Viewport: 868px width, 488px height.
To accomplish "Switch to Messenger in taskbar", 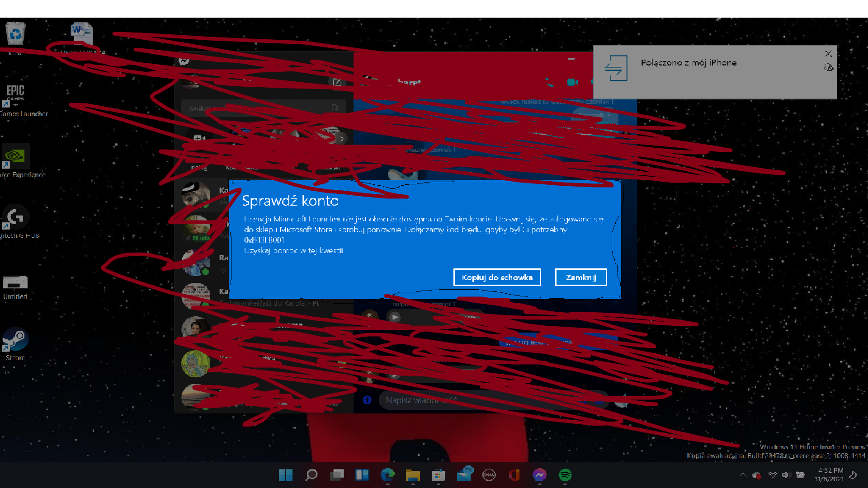I will point(540,475).
